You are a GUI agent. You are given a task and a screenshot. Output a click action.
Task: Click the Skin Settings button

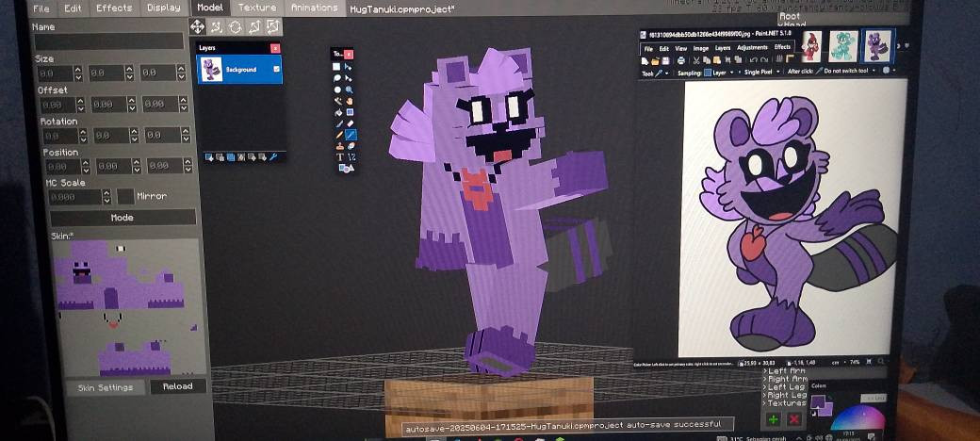(105, 387)
